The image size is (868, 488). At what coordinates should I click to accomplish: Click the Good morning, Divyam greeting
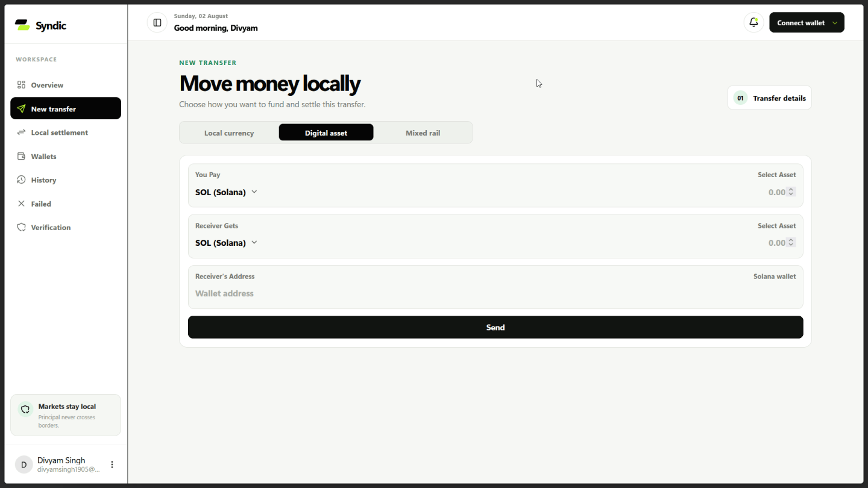216,28
